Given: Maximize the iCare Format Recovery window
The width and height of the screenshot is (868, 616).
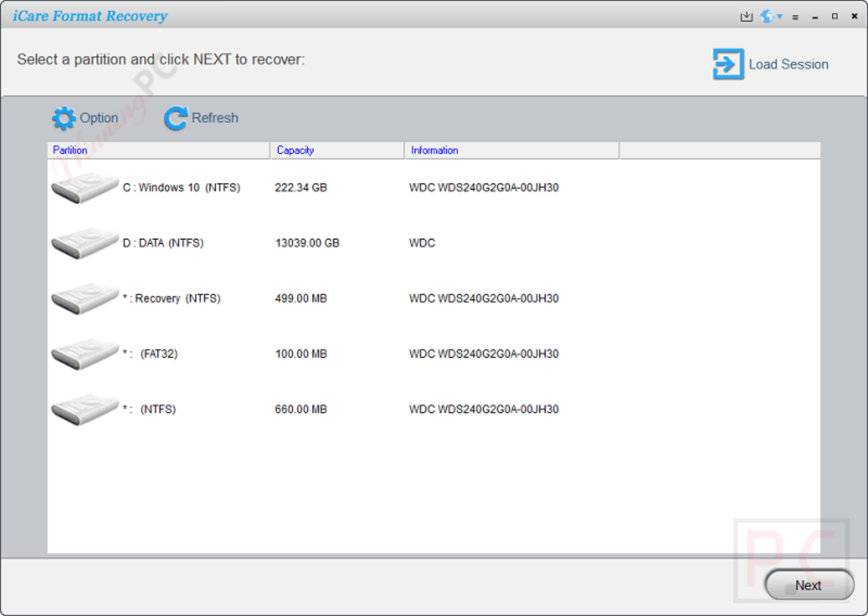Looking at the screenshot, I should coord(835,16).
